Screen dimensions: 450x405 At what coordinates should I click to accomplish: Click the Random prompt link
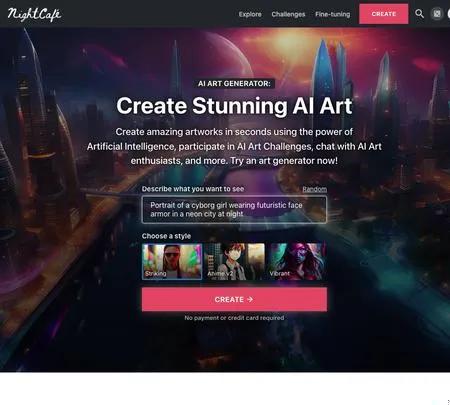point(314,189)
